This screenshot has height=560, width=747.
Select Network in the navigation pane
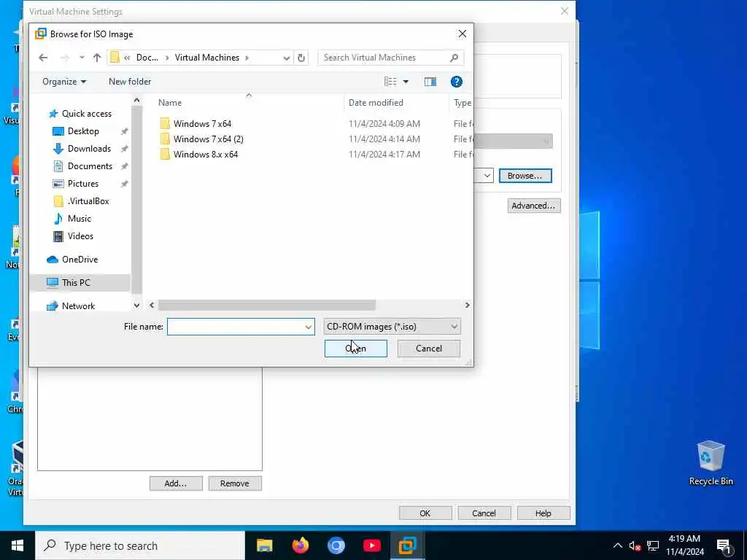78,306
